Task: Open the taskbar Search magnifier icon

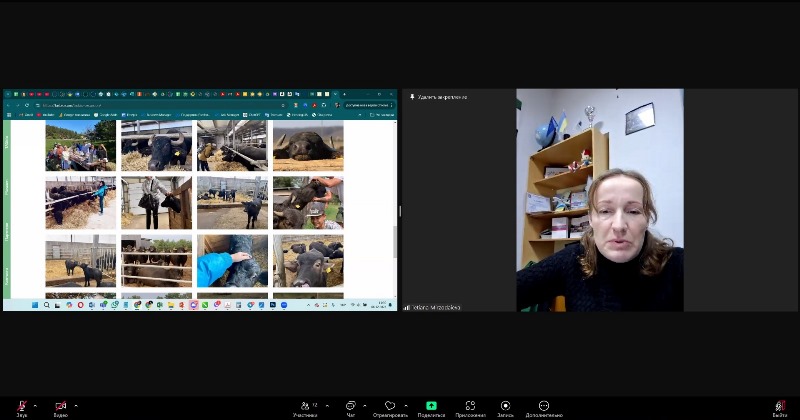Action: point(46,305)
